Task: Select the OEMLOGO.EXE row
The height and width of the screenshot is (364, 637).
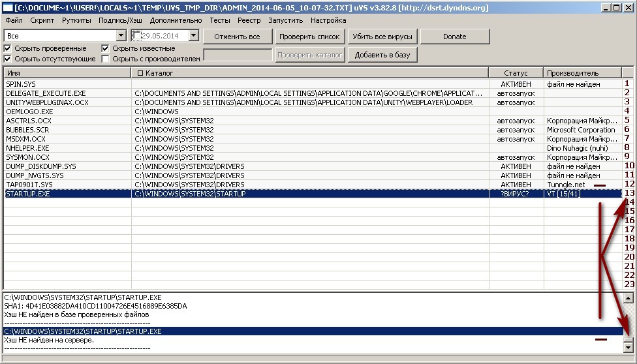Action: pyautogui.click(x=313, y=112)
